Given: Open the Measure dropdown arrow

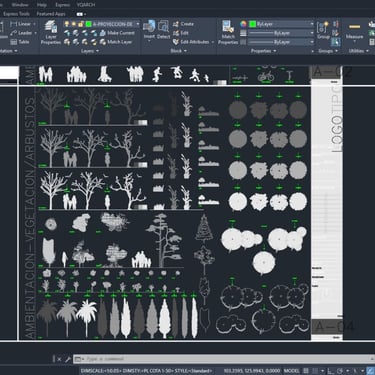Looking at the screenshot, I should point(355,42).
